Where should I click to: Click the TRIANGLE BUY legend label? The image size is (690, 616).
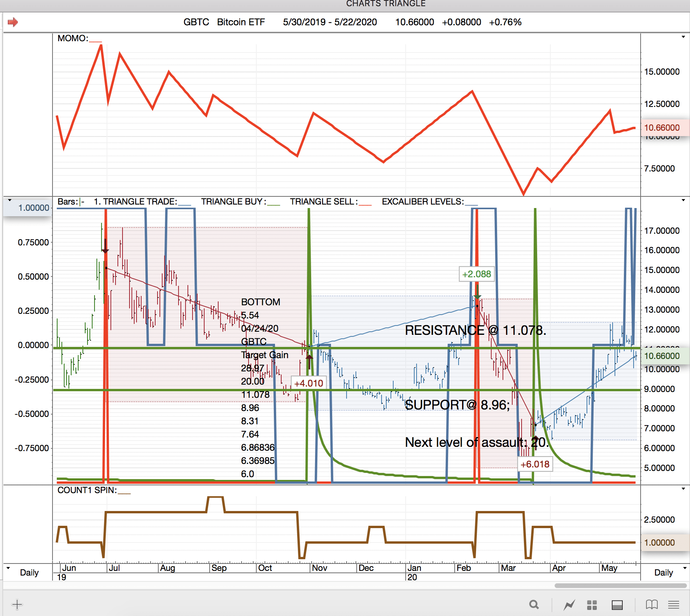[233, 201]
